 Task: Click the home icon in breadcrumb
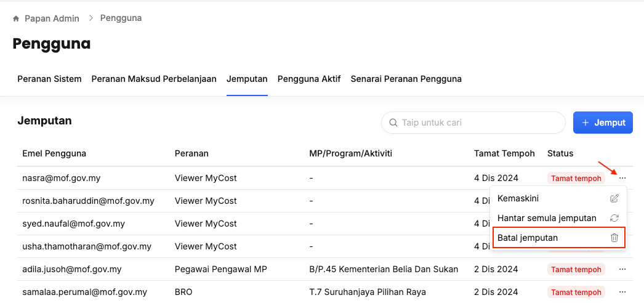click(16, 18)
